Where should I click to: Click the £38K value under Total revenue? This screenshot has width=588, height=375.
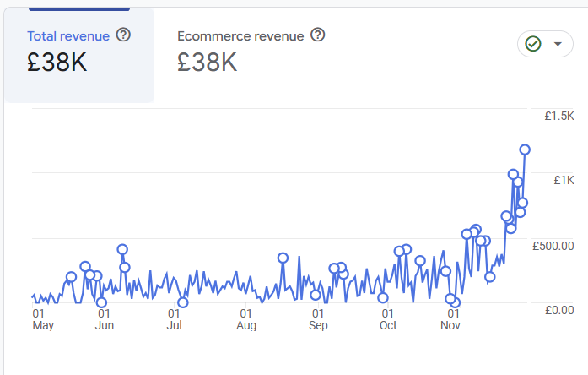(57, 62)
